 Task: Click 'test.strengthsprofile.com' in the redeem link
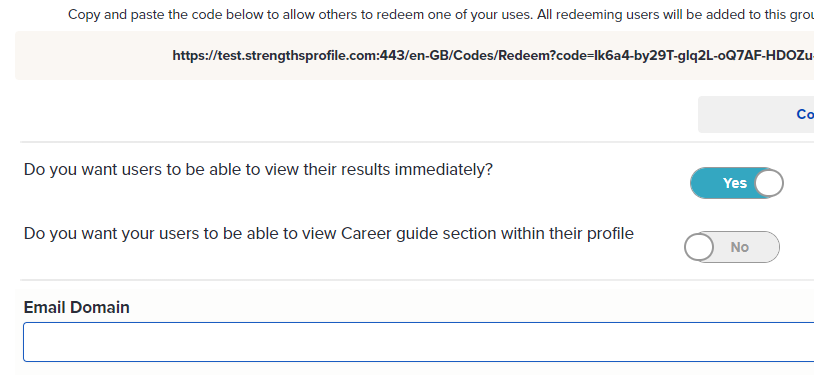[297, 56]
